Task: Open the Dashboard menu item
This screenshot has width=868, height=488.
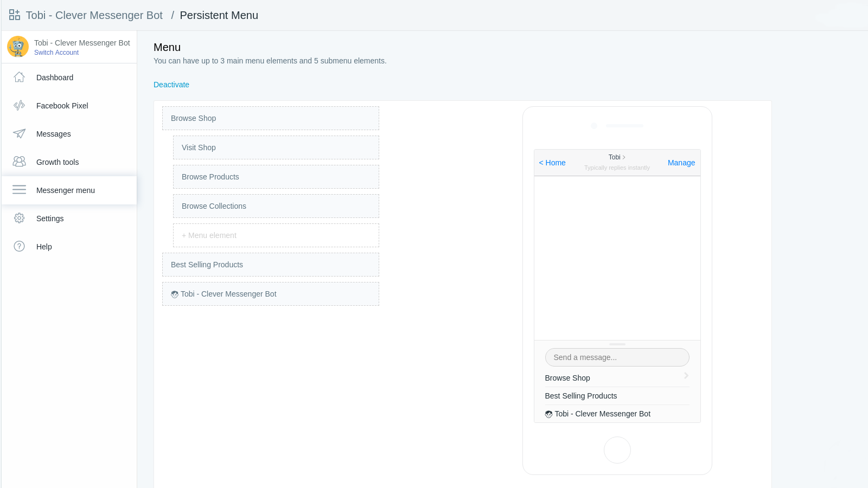Action: click(x=69, y=78)
